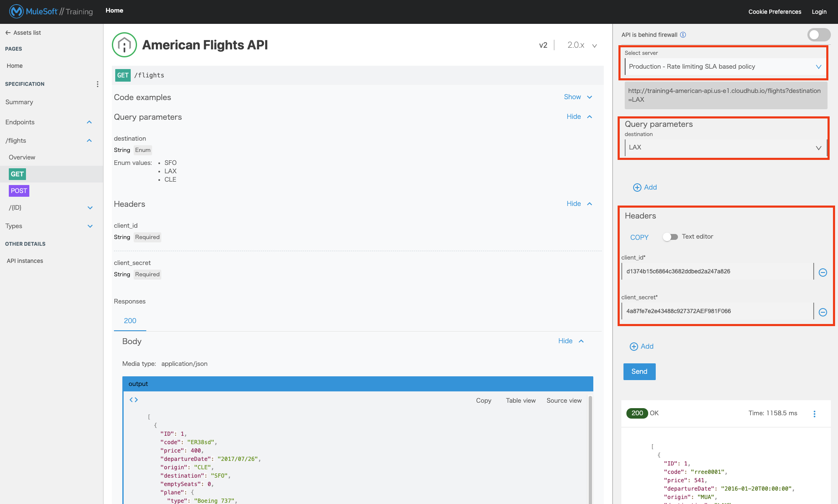Switch to the 200 response tab
838x504 pixels.
(130, 321)
